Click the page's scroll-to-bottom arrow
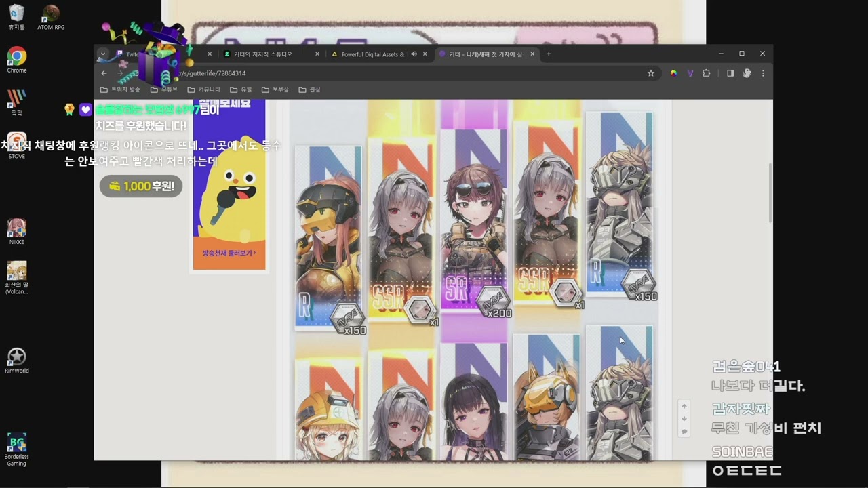The height and width of the screenshot is (488, 868). (x=684, y=419)
